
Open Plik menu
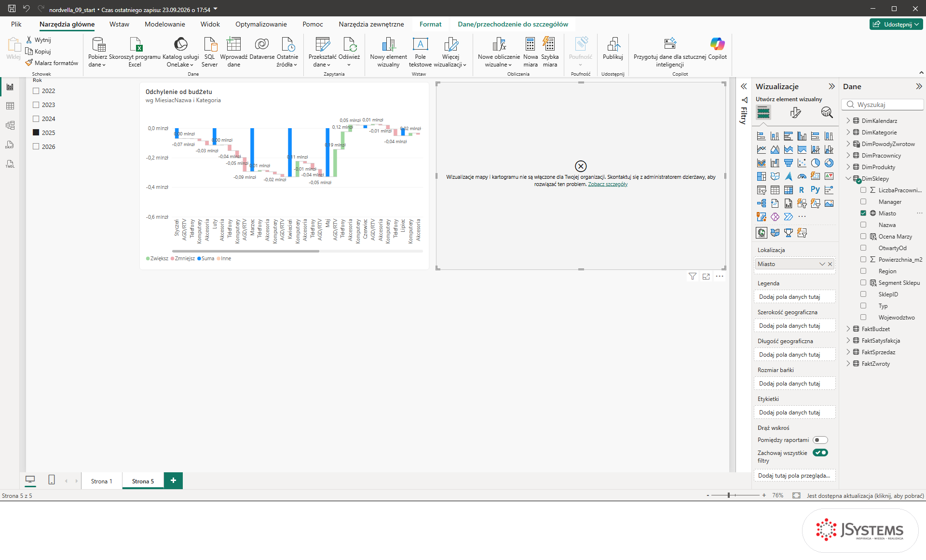16,24
